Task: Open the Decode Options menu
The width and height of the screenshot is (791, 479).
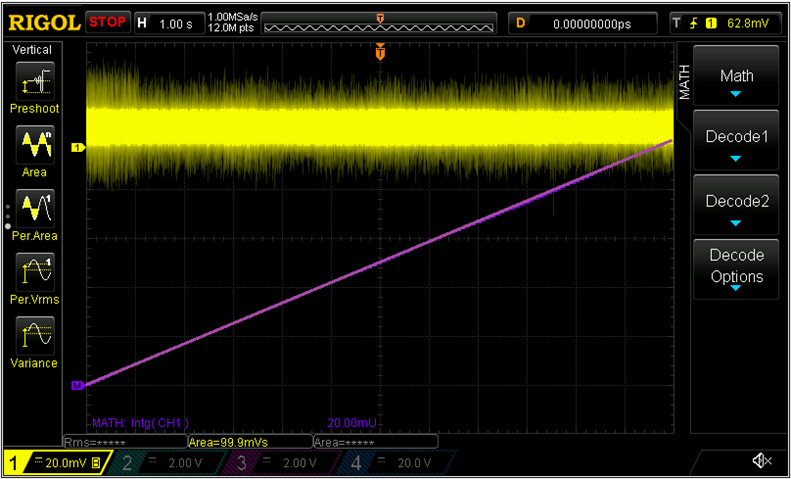Action: [x=736, y=267]
